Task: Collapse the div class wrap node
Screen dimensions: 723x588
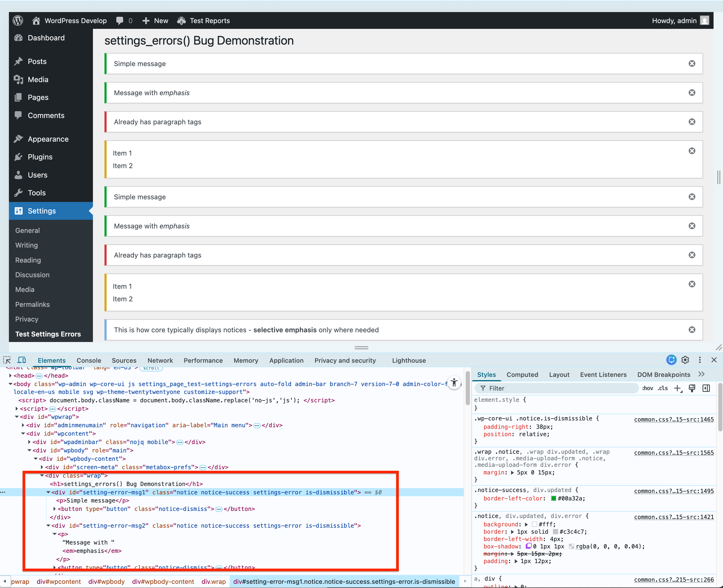Action: pos(42,475)
